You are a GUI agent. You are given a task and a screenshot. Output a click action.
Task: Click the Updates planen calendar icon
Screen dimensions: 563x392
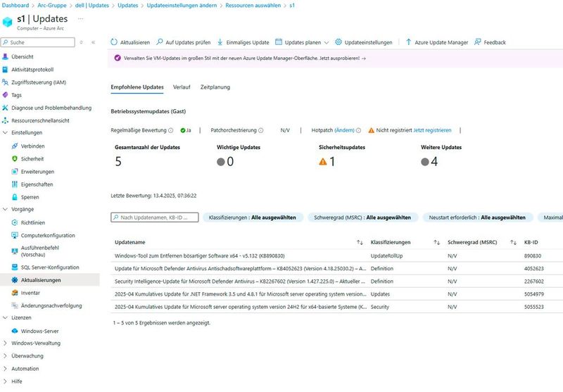click(x=279, y=42)
